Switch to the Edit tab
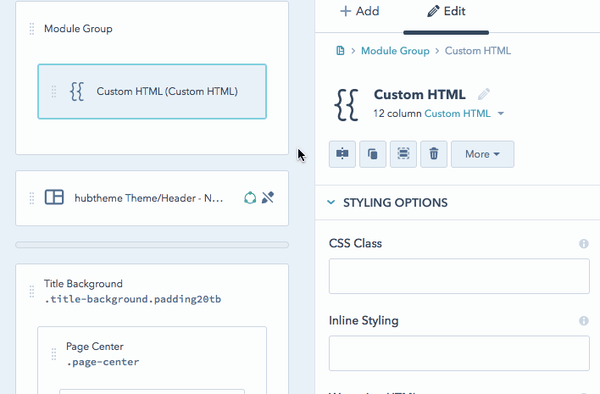Viewport: 600px width, 394px height. 446,11
